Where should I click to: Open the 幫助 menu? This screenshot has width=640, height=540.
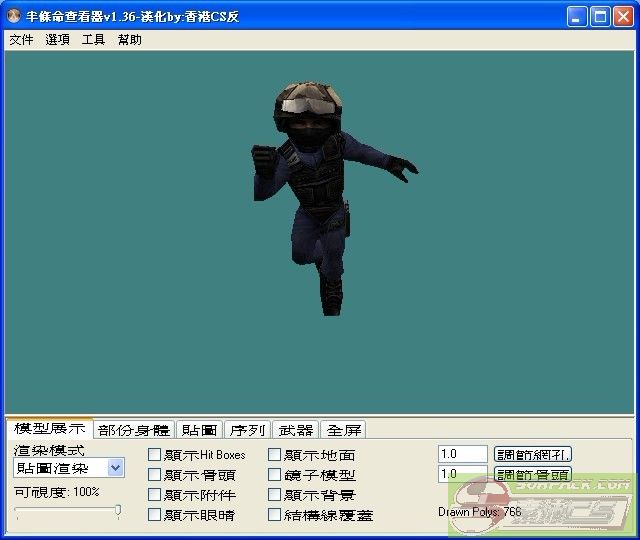coord(129,40)
